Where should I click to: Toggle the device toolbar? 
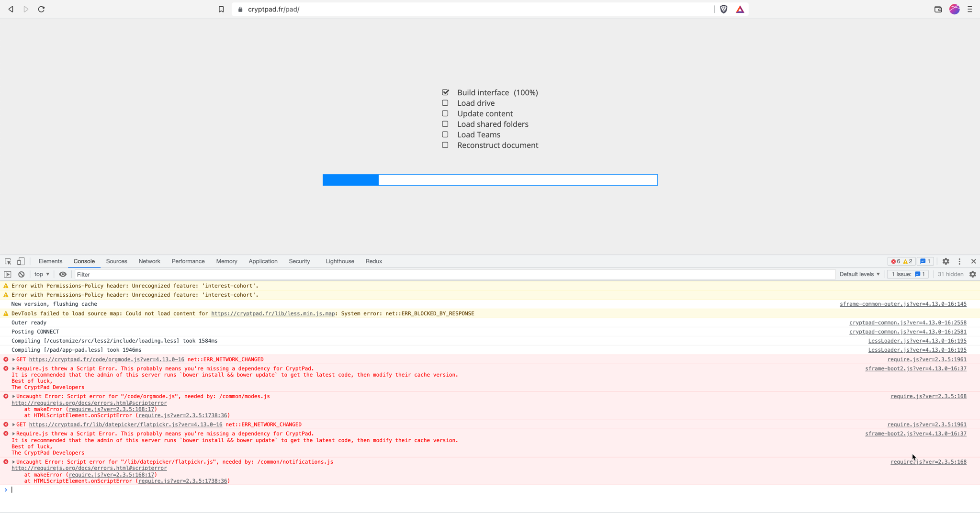point(20,261)
